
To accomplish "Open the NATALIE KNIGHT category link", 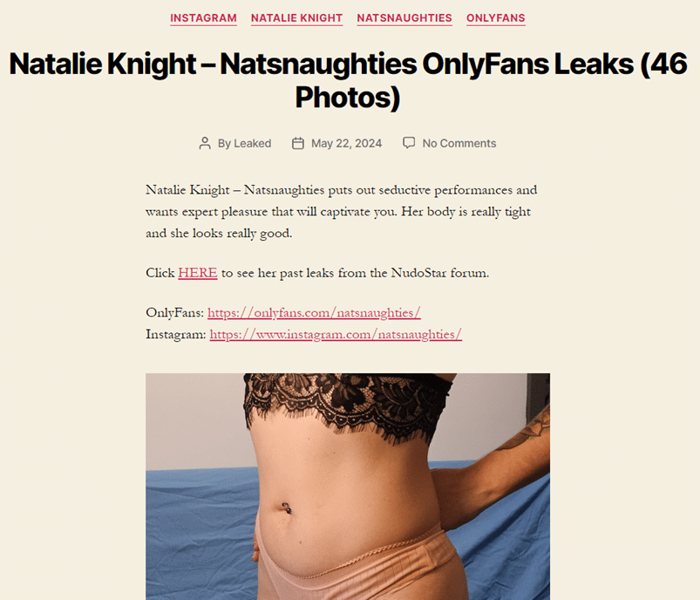I will pyautogui.click(x=297, y=18).
